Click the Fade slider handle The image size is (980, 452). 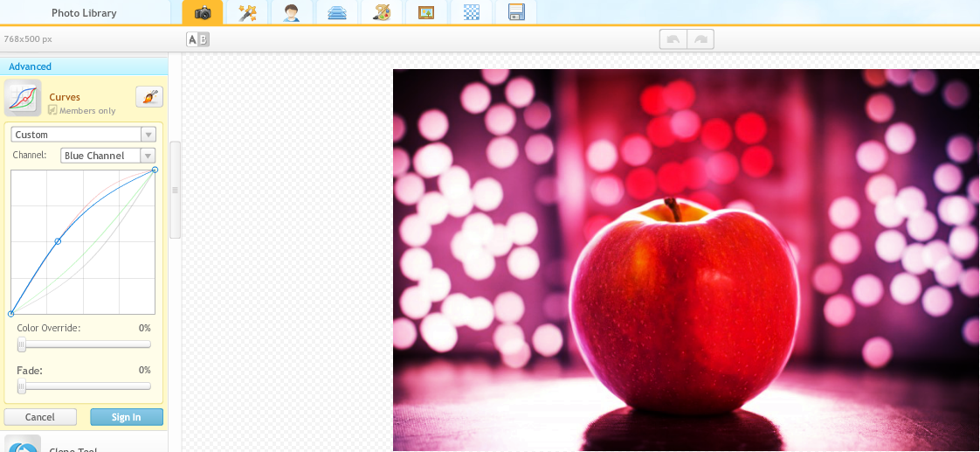[22, 386]
